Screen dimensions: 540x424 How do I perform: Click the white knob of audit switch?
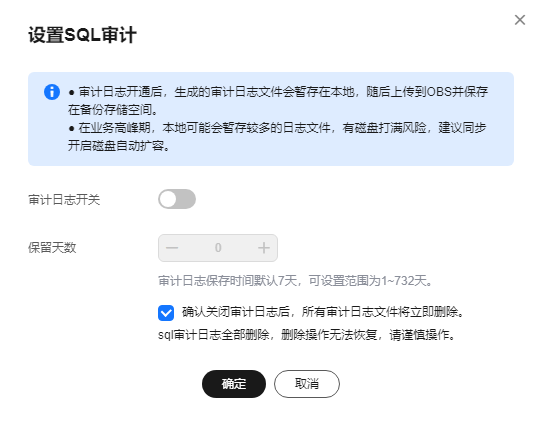click(168, 199)
